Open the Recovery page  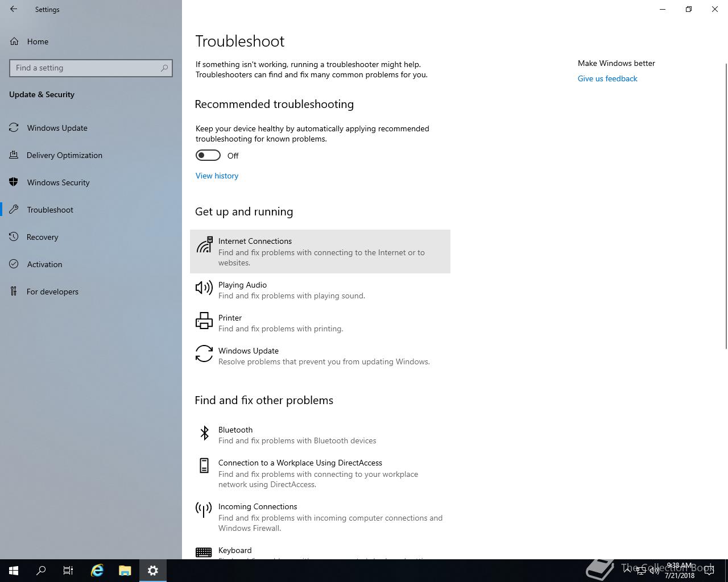(x=91, y=237)
